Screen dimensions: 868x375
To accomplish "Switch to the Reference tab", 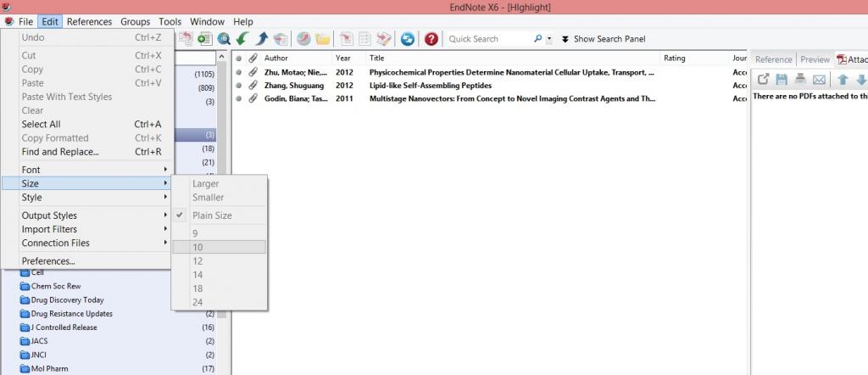I will [x=773, y=59].
